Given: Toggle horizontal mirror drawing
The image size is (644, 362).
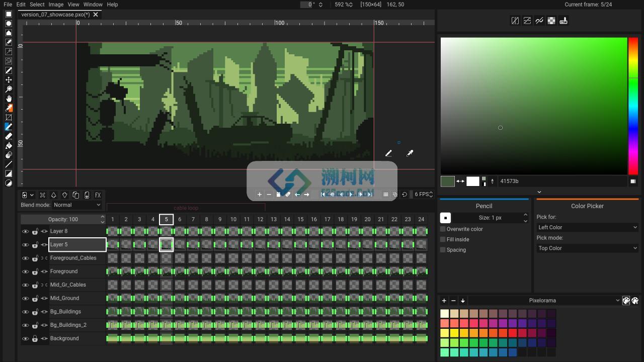Looking at the screenshot, I should pos(515,21).
